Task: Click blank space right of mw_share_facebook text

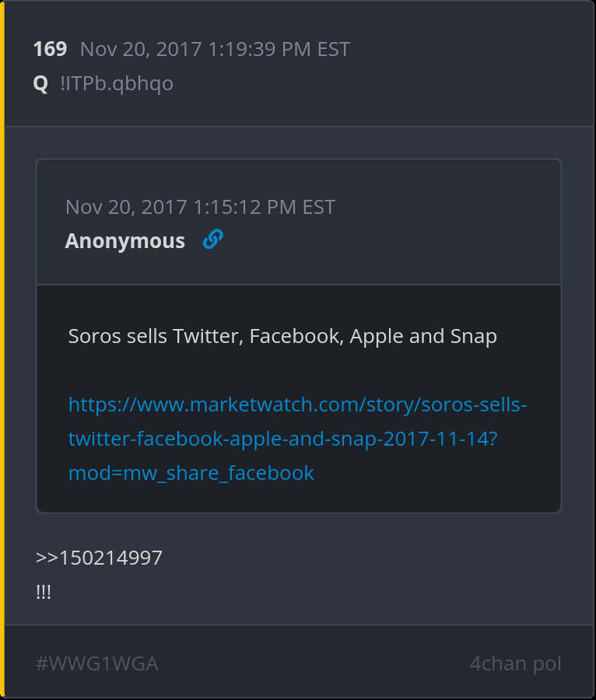Action: coord(436,473)
